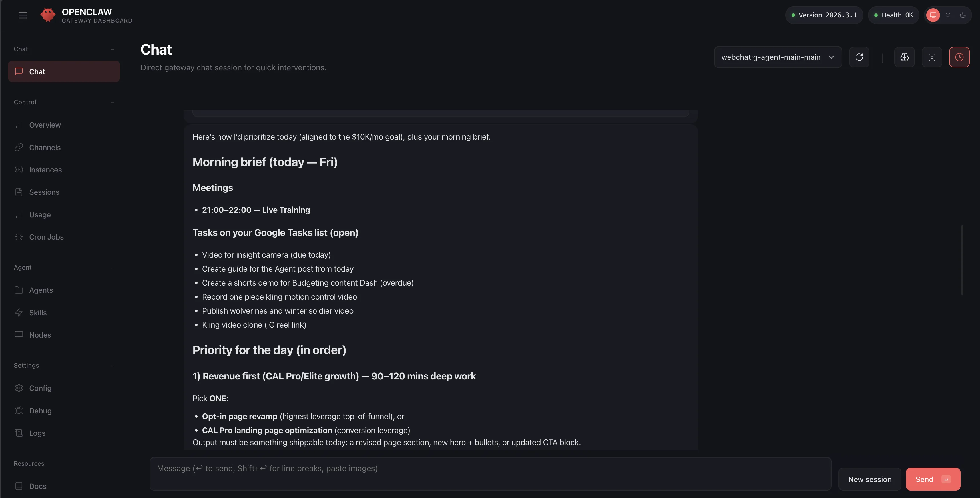Open the webchat:g-agent-main-main session dropdown
This screenshot has height=498, width=980.
coord(777,57)
